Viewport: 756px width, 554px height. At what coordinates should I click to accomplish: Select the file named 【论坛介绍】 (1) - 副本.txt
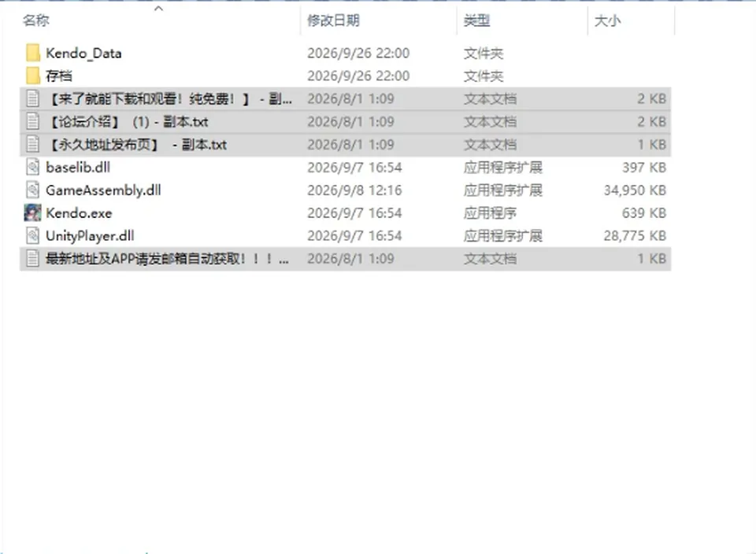click(x=128, y=121)
